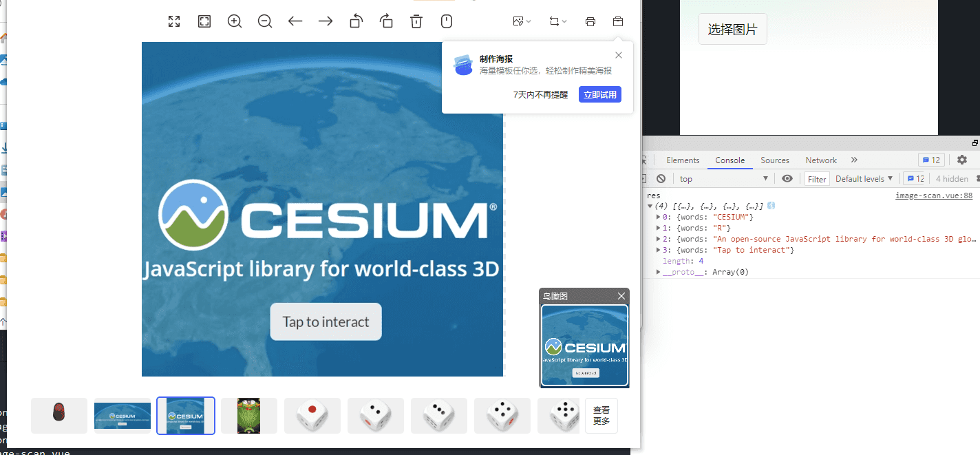Screen dimensions: 980x455
Task: Close the 制作海报 popup
Action: click(x=619, y=55)
